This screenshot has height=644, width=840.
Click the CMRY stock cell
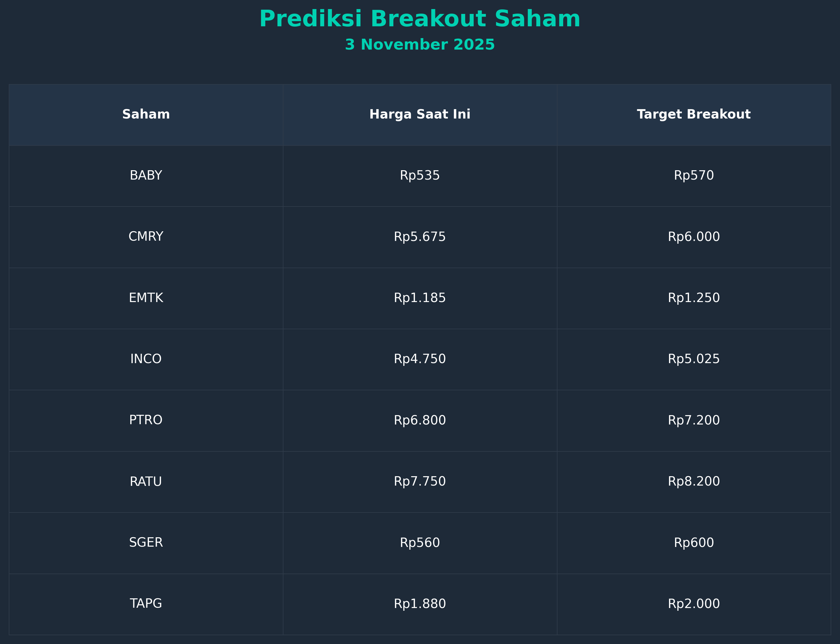click(x=146, y=237)
